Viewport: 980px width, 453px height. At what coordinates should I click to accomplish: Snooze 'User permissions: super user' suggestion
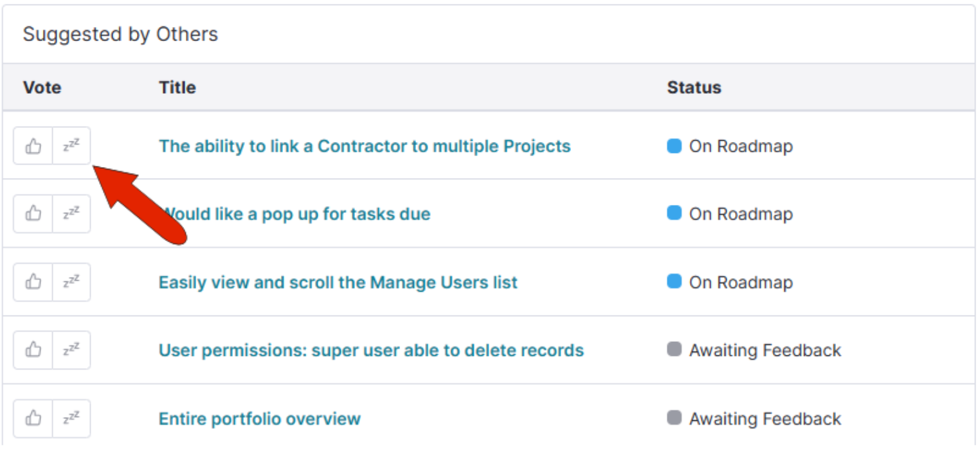coord(71,350)
